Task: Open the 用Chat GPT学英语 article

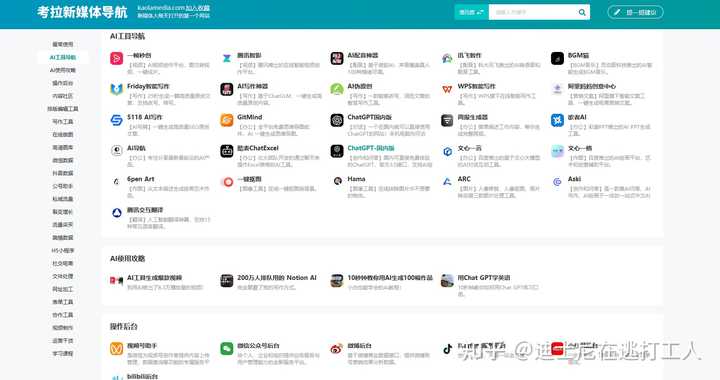Action: (x=484, y=278)
